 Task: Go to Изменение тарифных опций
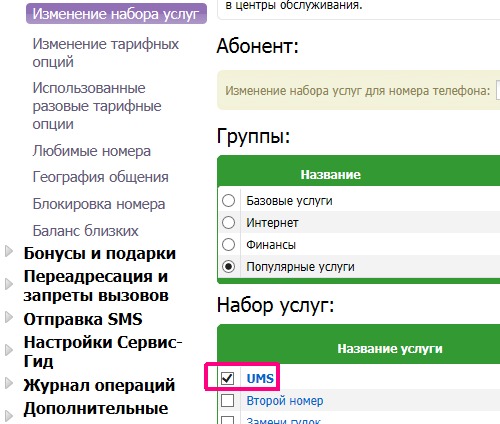click(106, 53)
